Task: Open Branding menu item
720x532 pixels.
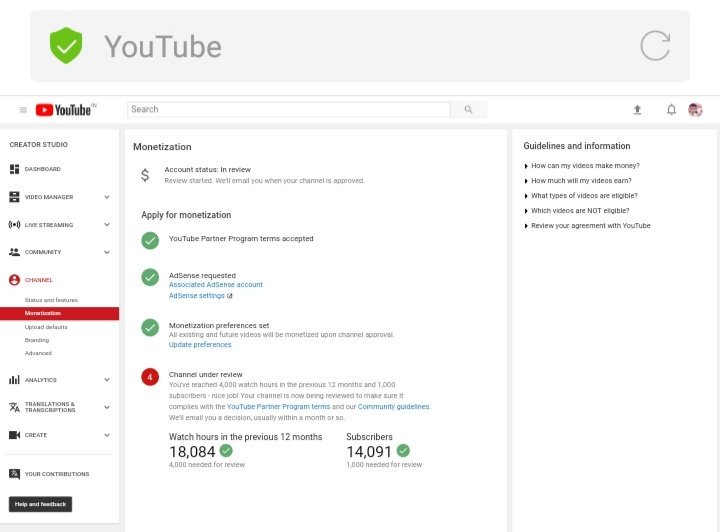Action: tap(37, 340)
